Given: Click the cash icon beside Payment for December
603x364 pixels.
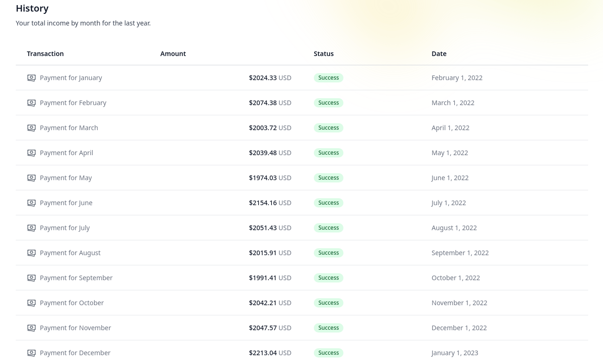Looking at the screenshot, I should pyautogui.click(x=32, y=353).
